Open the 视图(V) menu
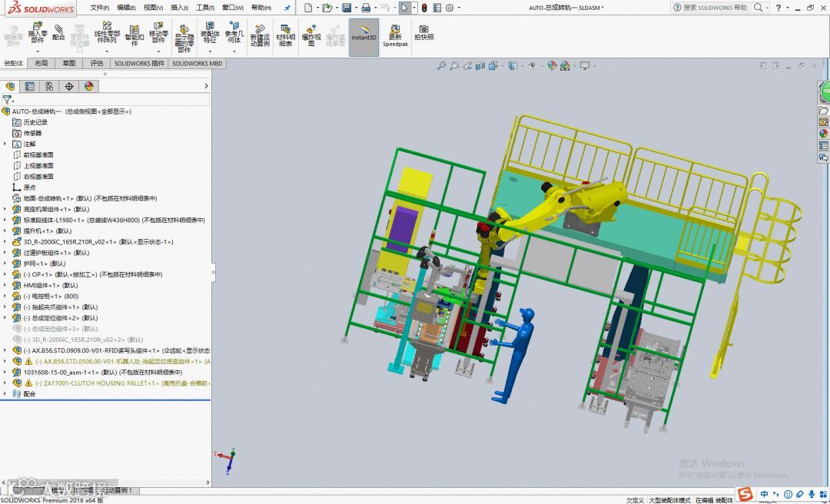Viewport: 830px width, 504px height. (x=153, y=8)
